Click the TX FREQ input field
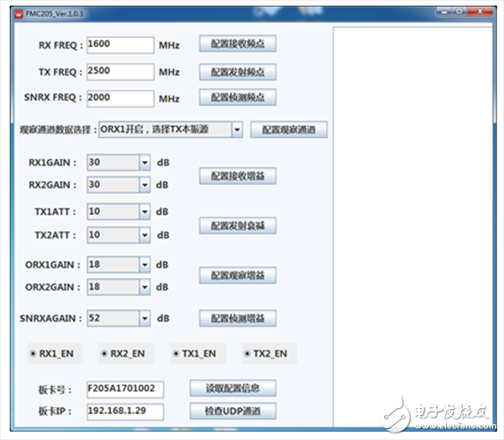The height and width of the screenshot is (440, 504). click(x=120, y=71)
